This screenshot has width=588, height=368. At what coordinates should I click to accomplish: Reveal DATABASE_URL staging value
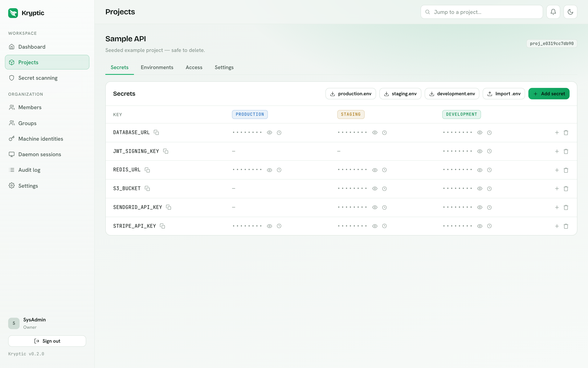pyautogui.click(x=375, y=133)
